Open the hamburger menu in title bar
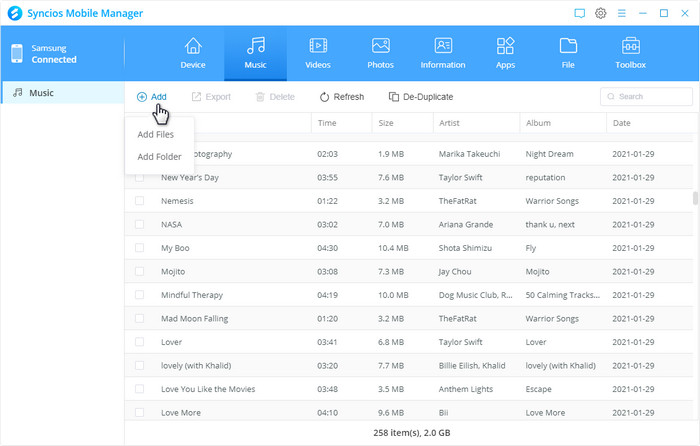 (621, 13)
